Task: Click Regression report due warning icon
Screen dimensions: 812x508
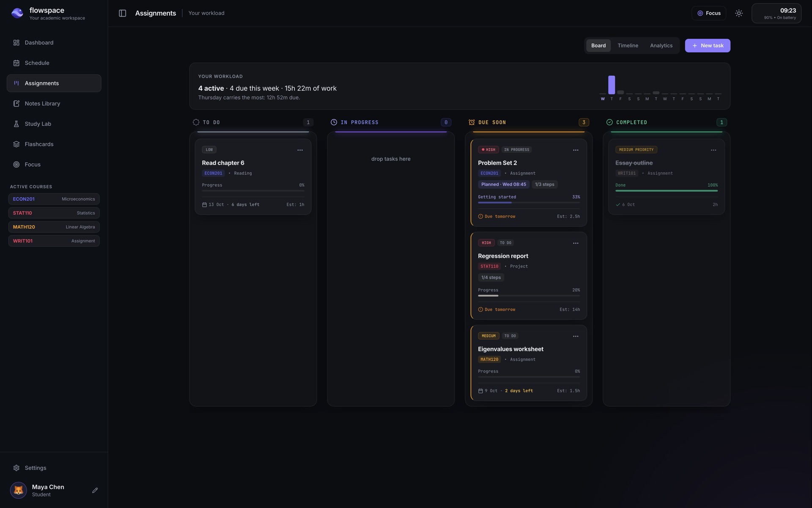Action: [x=480, y=310]
